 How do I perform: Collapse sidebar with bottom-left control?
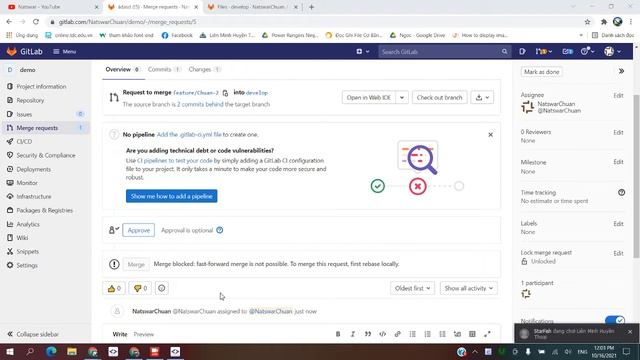pos(33,334)
